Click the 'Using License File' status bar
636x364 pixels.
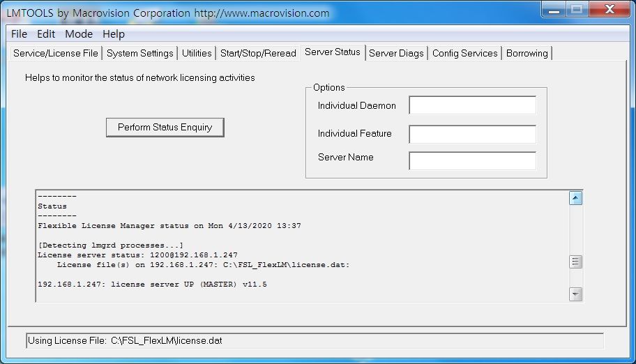pos(315,340)
